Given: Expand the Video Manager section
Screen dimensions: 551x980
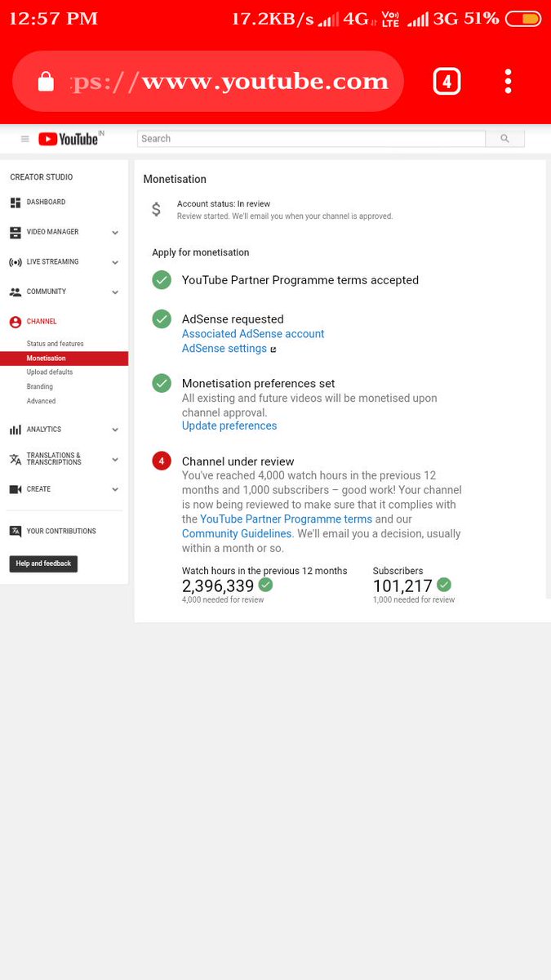Looking at the screenshot, I should point(115,233).
